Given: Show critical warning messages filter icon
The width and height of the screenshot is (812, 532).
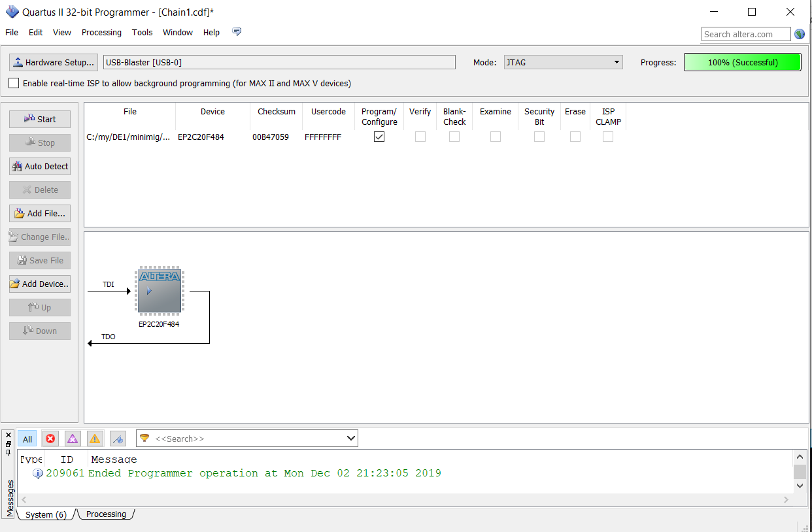Looking at the screenshot, I should click(x=73, y=439).
